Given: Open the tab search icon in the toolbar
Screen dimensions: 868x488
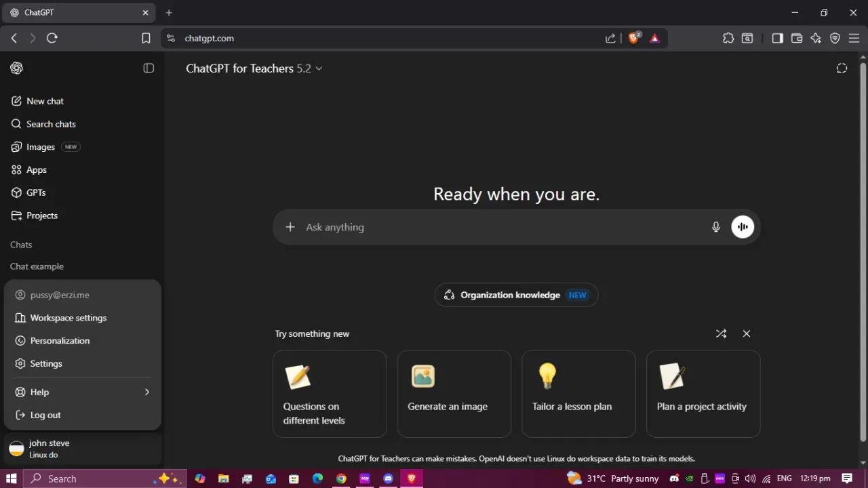Looking at the screenshot, I should pyautogui.click(x=747, y=39).
